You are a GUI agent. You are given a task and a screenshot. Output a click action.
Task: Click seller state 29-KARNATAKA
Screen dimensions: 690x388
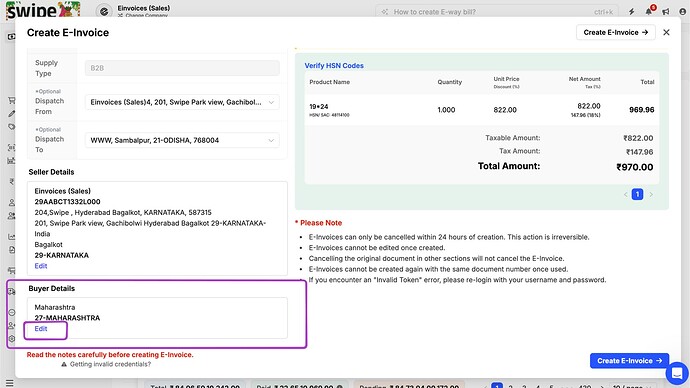point(62,255)
